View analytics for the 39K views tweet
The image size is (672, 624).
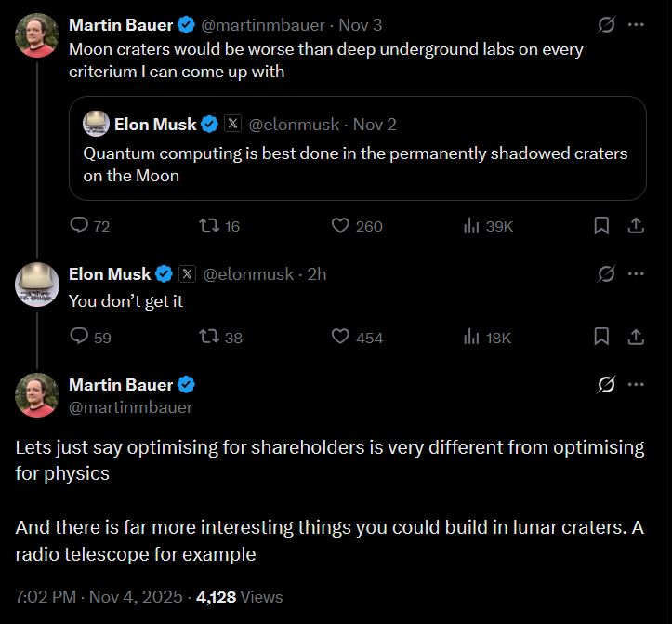pos(471,226)
